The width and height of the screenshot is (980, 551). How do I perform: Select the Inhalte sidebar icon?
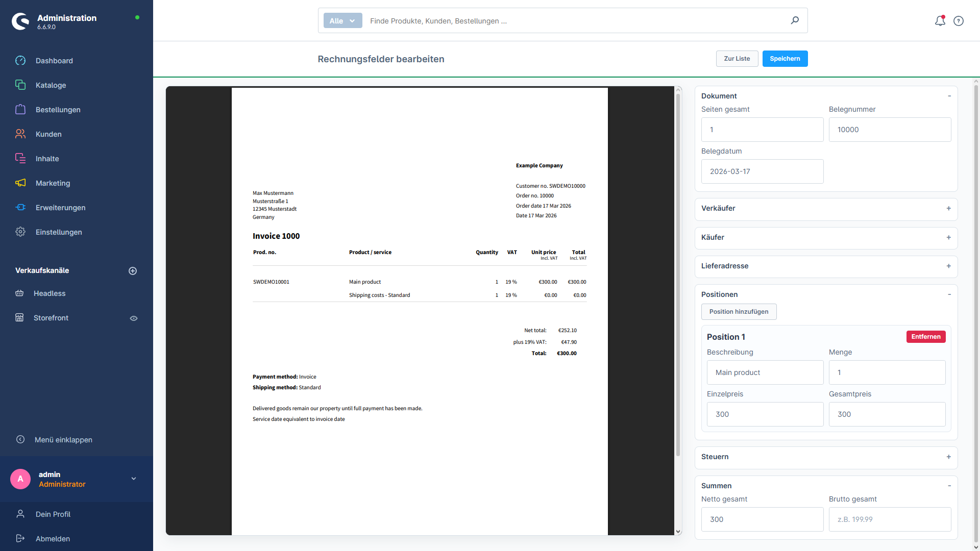pyautogui.click(x=20, y=158)
